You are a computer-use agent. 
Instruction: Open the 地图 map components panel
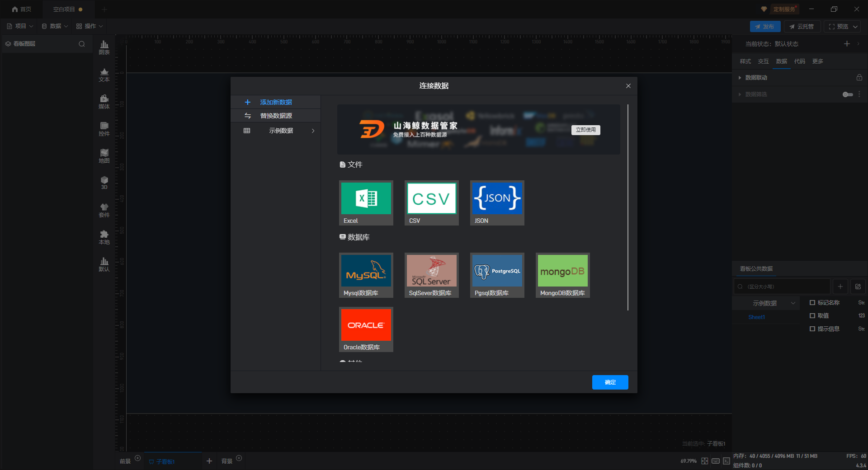104,156
